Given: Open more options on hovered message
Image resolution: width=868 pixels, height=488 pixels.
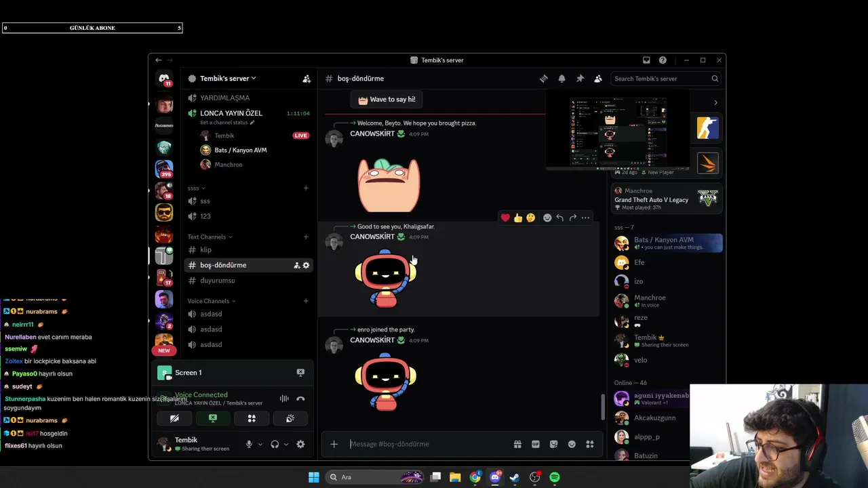Looking at the screenshot, I should coord(585,218).
